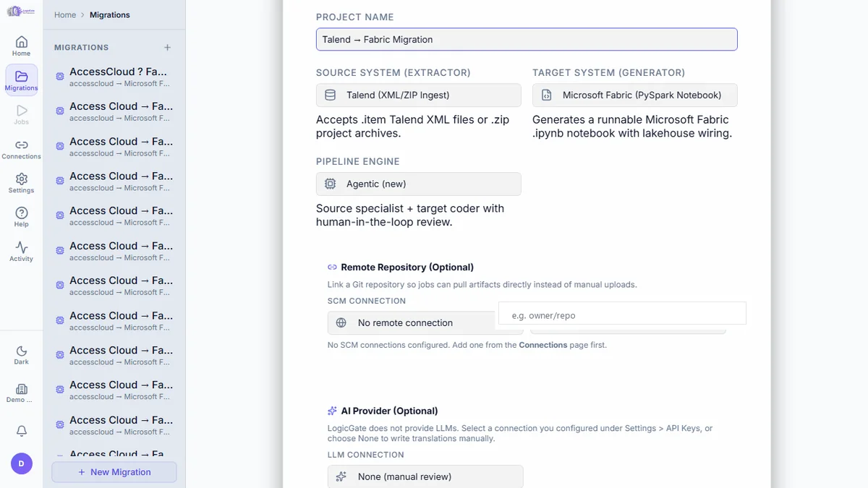Add migration with the plus icon

pyautogui.click(x=167, y=47)
